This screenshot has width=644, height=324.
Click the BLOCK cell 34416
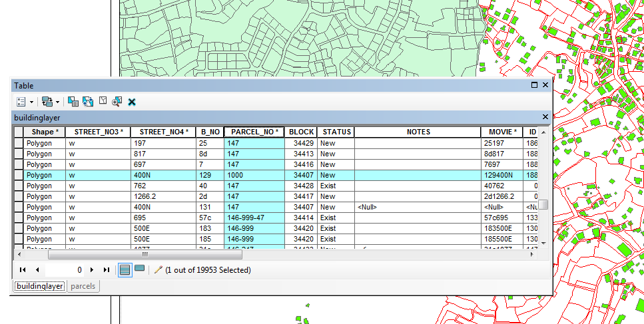pyautogui.click(x=301, y=164)
